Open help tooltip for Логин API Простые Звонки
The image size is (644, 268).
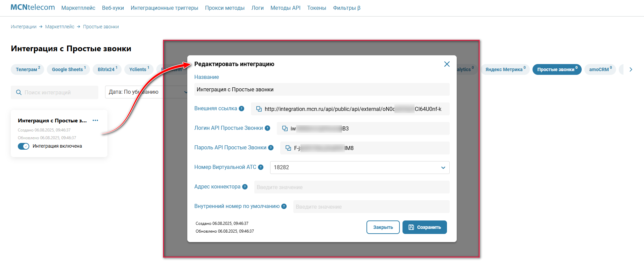pyautogui.click(x=267, y=128)
